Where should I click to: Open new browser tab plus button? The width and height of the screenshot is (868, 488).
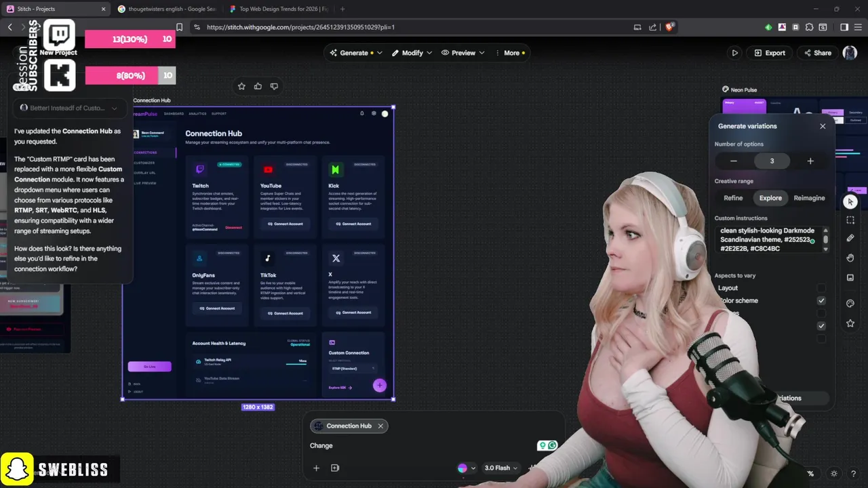(x=342, y=9)
